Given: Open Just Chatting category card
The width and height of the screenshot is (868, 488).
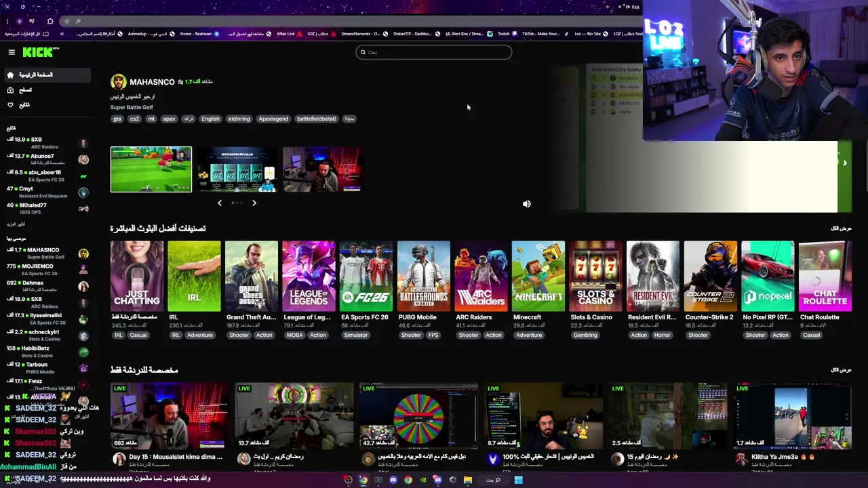Looking at the screenshot, I should point(137,277).
